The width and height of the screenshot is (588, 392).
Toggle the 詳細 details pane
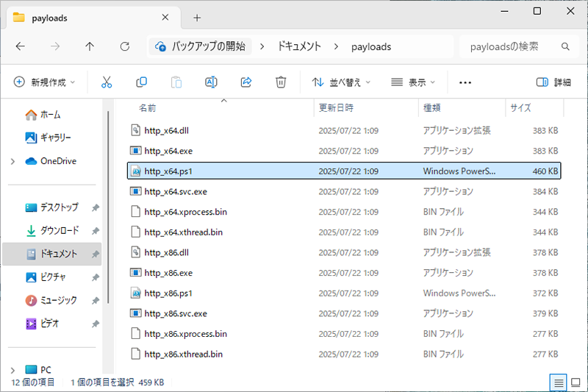pyautogui.click(x=553, y=82)
